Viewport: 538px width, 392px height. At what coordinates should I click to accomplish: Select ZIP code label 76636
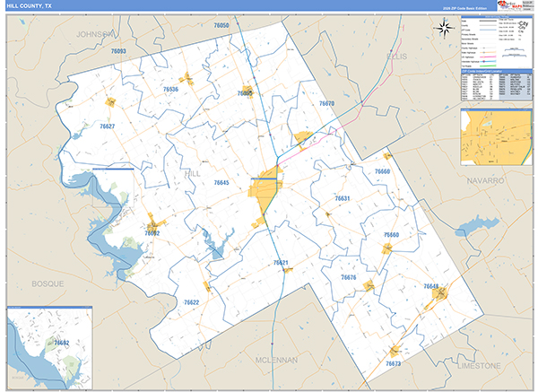(170, 89)
